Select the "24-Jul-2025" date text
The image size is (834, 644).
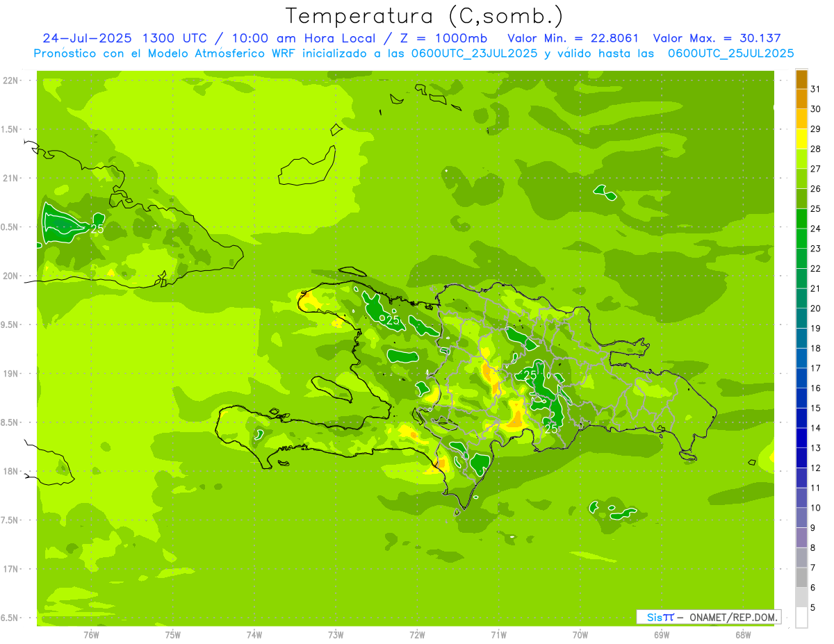click(x=88, y=38)
